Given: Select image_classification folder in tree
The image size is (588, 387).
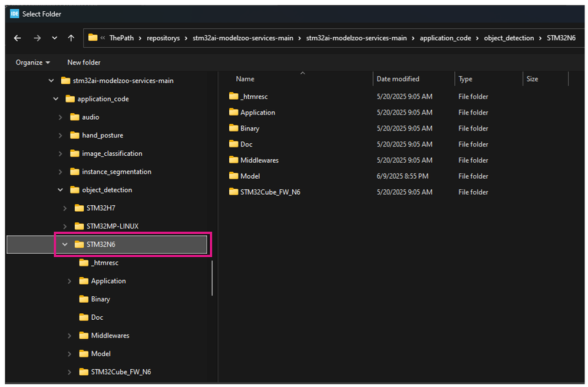Looking at the screenshot, I should 112,153.
